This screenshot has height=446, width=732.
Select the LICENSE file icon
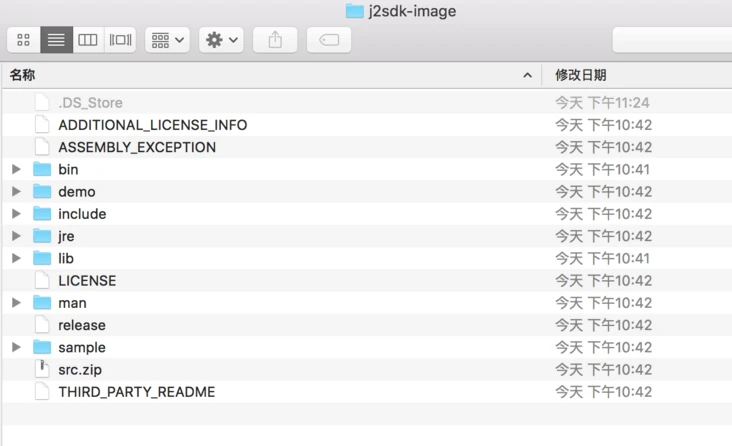(42, 280)
